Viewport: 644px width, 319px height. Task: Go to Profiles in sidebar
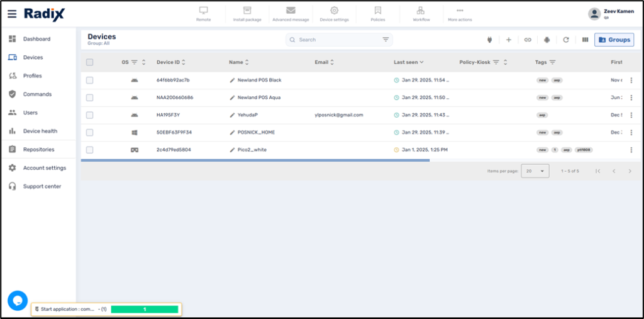pos(32,76)
